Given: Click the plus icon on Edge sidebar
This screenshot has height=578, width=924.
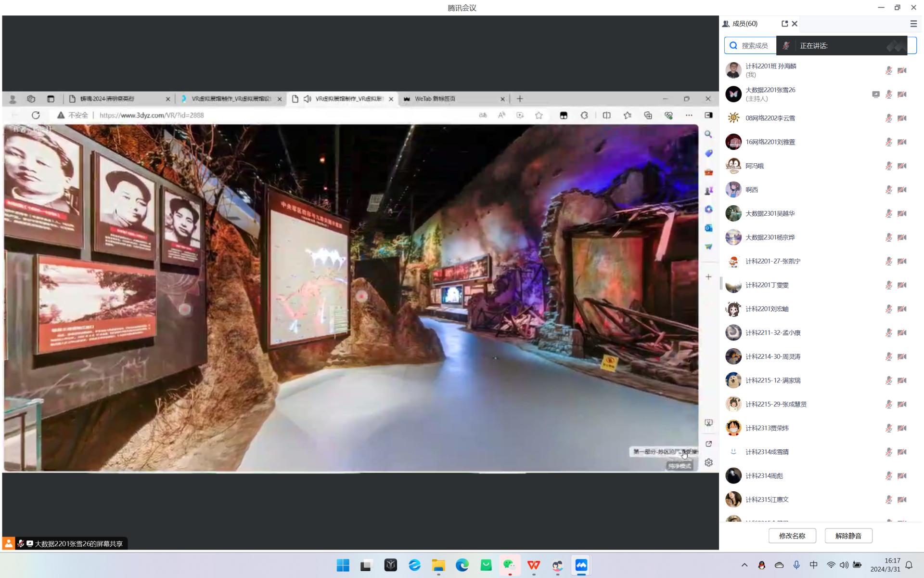Looking at the screenshot, I should click(x=708, y=277).
